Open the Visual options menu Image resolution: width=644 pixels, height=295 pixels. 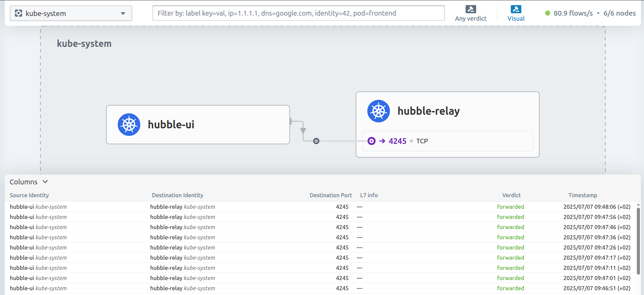pyautogui.click(x=516, y=14)
